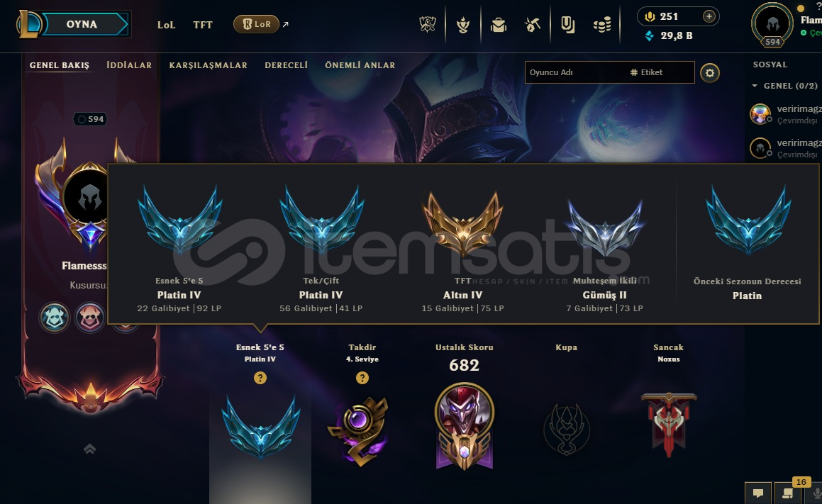Switch to the KARŞILAŞMALAR tab
822x504 pixels.
208,65
